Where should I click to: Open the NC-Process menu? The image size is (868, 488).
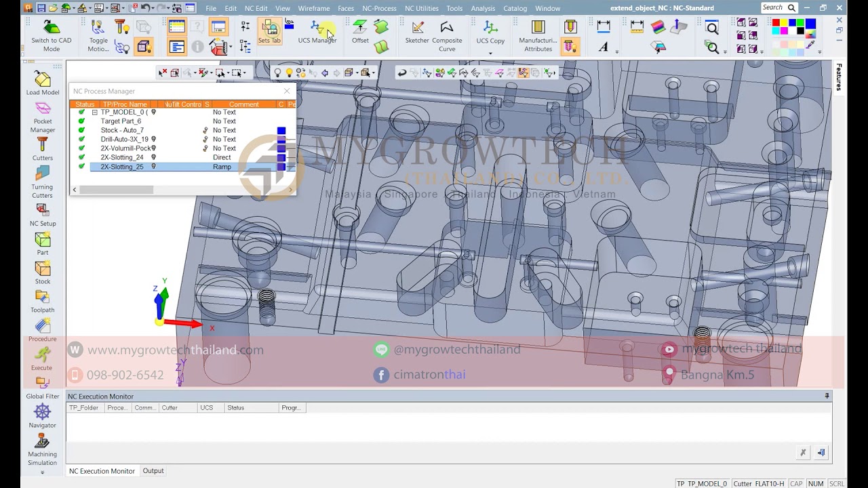(379, 8)
